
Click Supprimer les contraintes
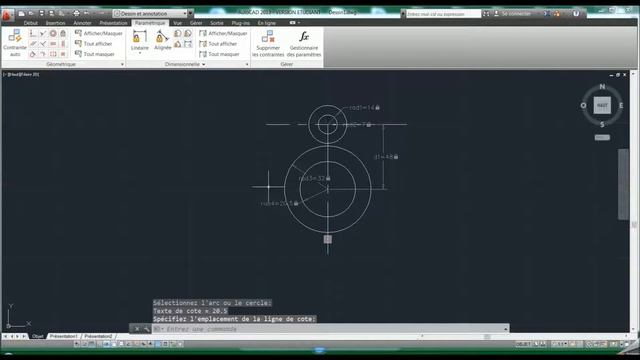point(268,44)
